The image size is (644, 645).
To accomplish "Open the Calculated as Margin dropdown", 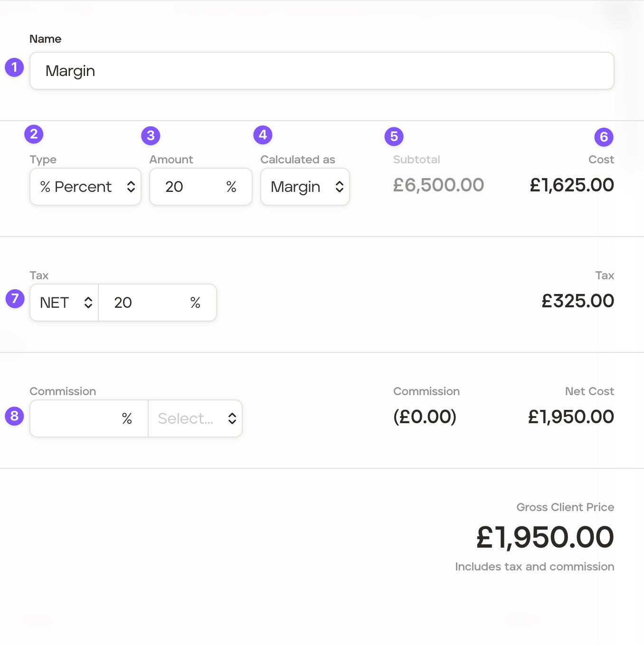I will pos(305,187).
